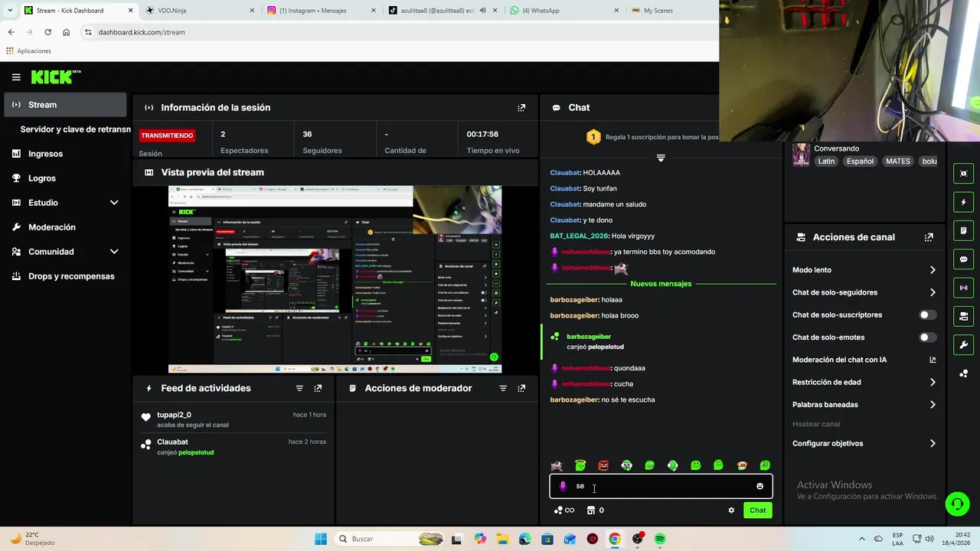Select Stream in the left sidebar
Image resolution: width=980 pixels, height=551 pixels.
[65, 105]
